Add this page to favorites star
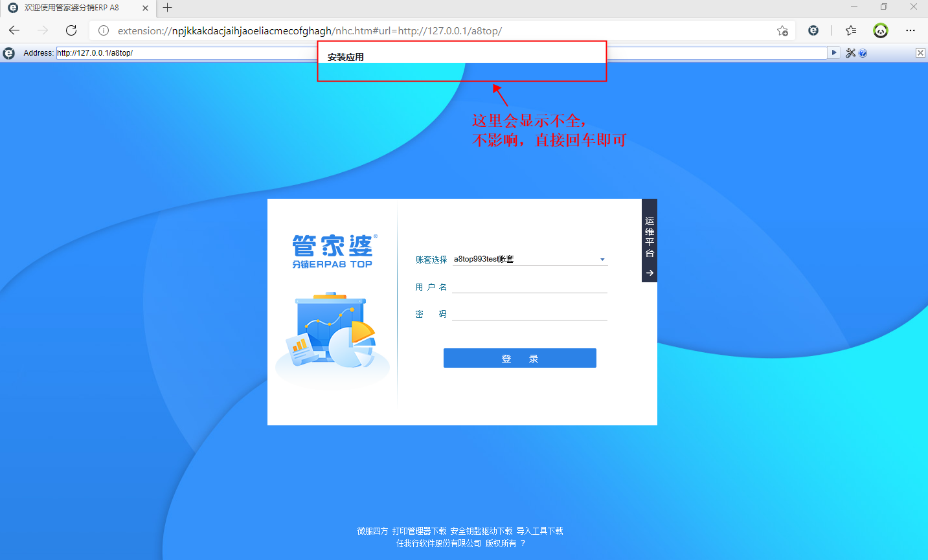Image resolution: width=928 pixels, height=560 pixels. pyautogui.click(x=782, y=30)
